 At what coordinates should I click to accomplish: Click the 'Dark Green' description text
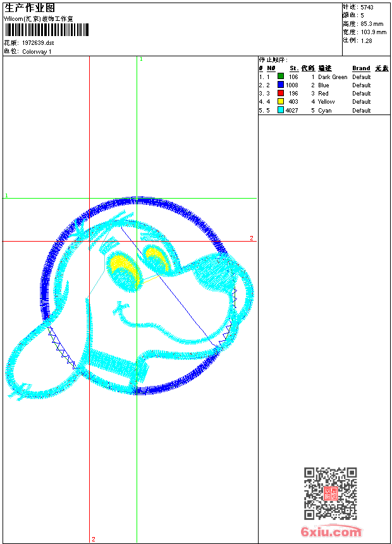tap(333, 77)
